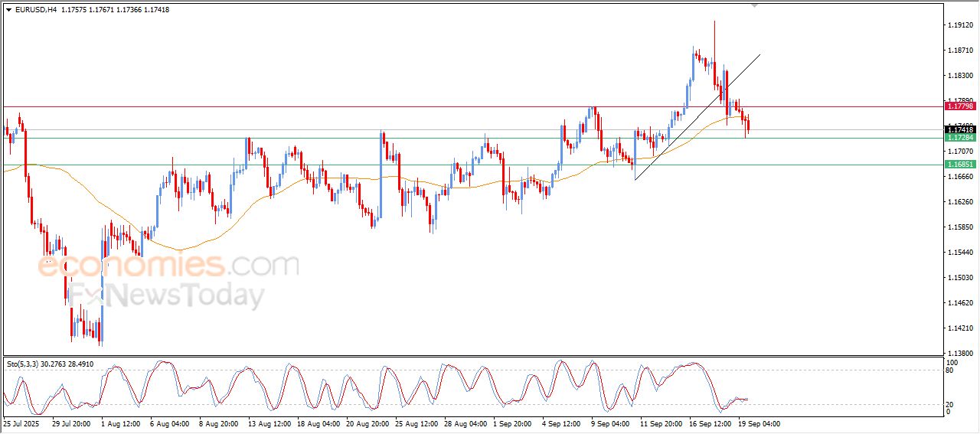Click the green 1.16851 support price label

pyautogui.click(x=960, y=165)
